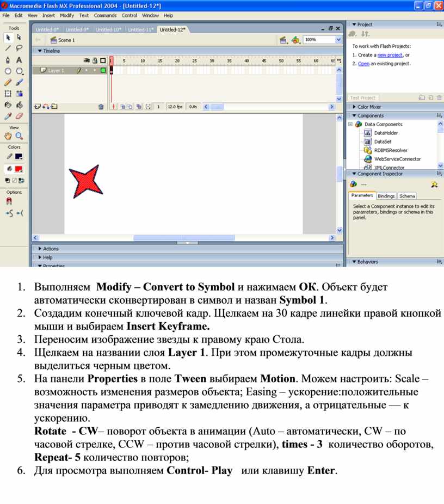This screenshot has height=504, width=444.
Task: Delete layer with the trash icon
Action: pyautogui.click(x=101, y=107)
